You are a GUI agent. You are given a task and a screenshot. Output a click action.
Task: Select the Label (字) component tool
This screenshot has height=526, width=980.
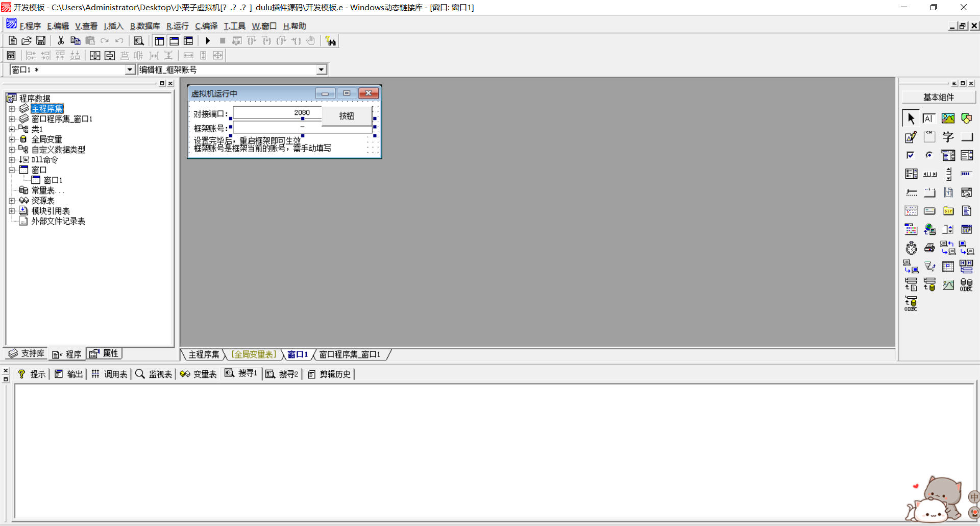point(948,137)
